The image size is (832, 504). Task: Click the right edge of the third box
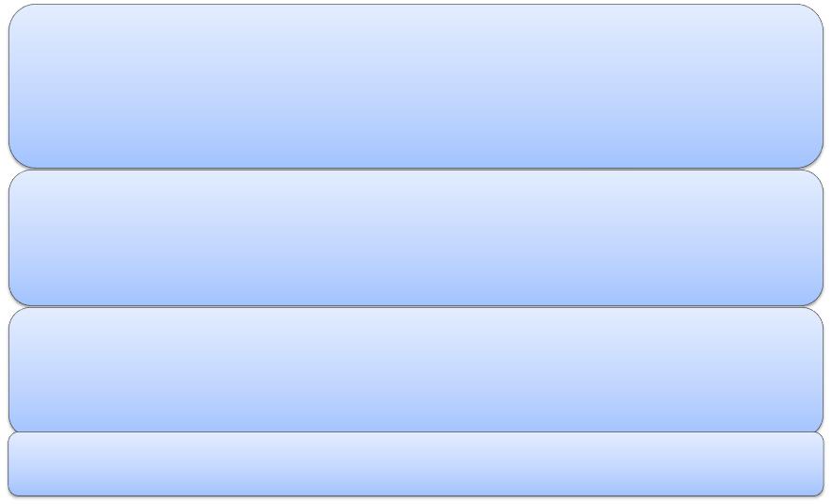click(823, 370)
